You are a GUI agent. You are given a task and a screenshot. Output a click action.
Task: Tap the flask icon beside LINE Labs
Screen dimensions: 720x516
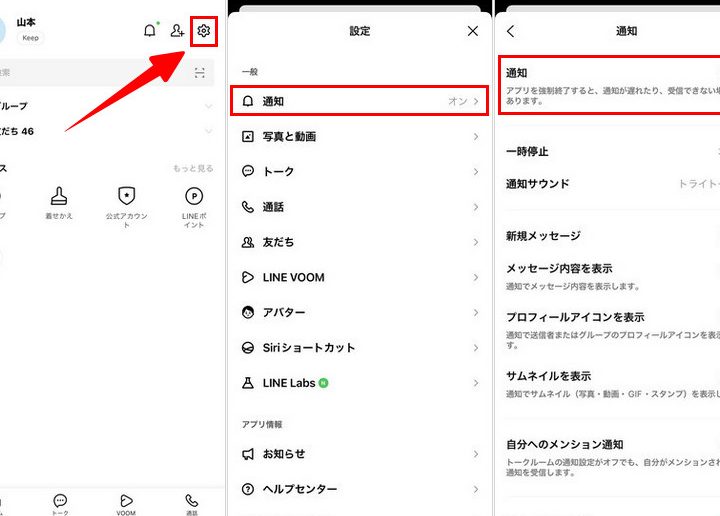[x=248, y=383]
